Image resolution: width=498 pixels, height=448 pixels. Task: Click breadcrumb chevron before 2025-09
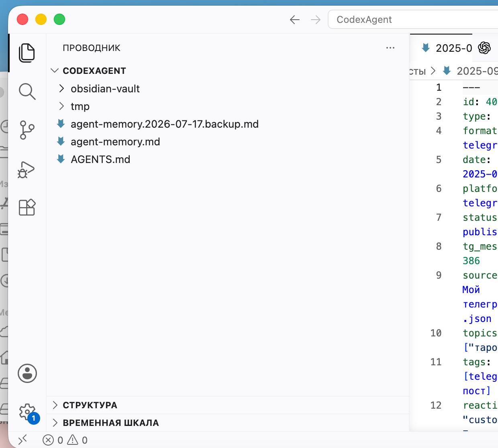(433, 71)
